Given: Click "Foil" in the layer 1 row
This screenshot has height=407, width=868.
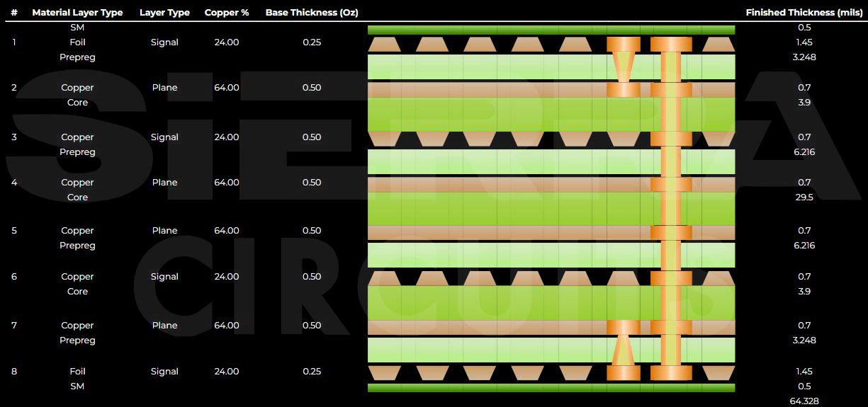Looking at the screenshot, I should pyautogui.click(x=77, y=42).
